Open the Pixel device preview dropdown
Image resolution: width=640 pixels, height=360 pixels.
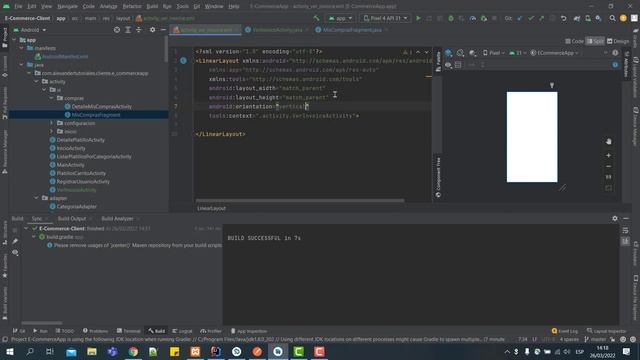tap(494, 53)
